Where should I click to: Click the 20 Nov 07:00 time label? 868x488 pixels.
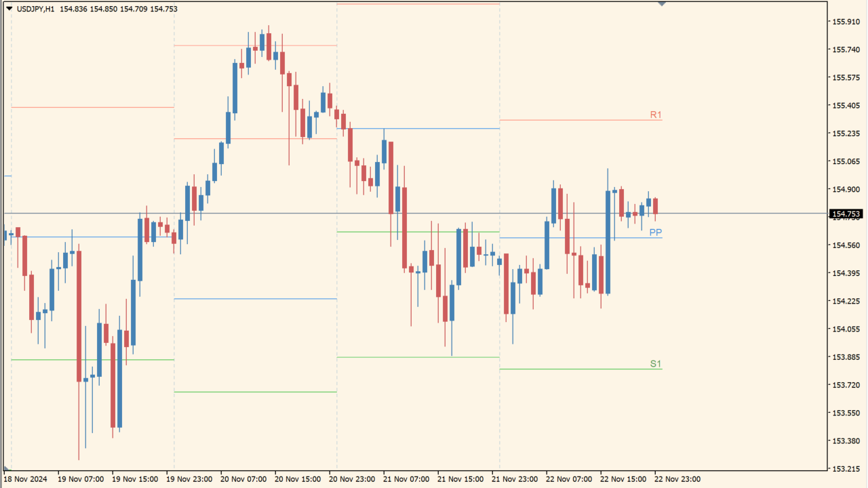click(243, 479)
